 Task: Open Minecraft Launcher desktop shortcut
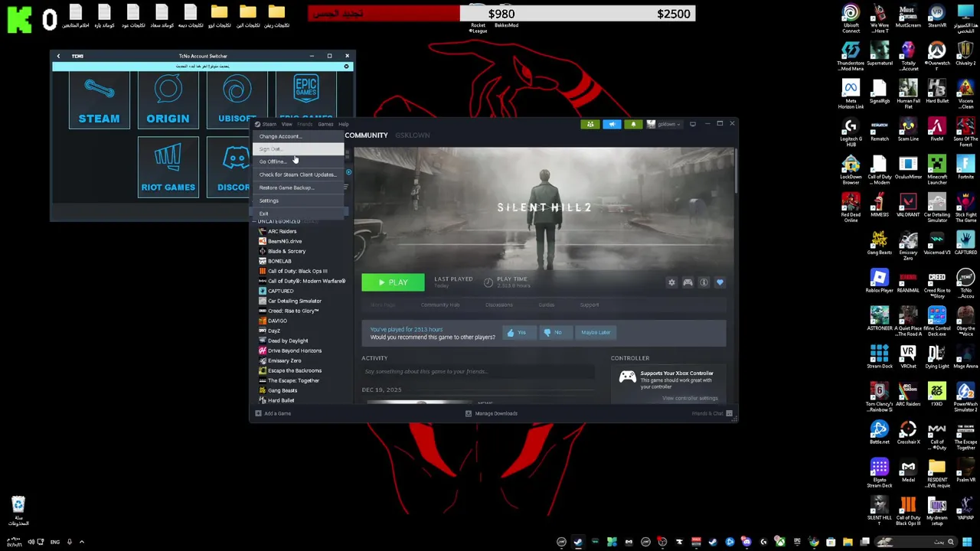coord(937,170)
